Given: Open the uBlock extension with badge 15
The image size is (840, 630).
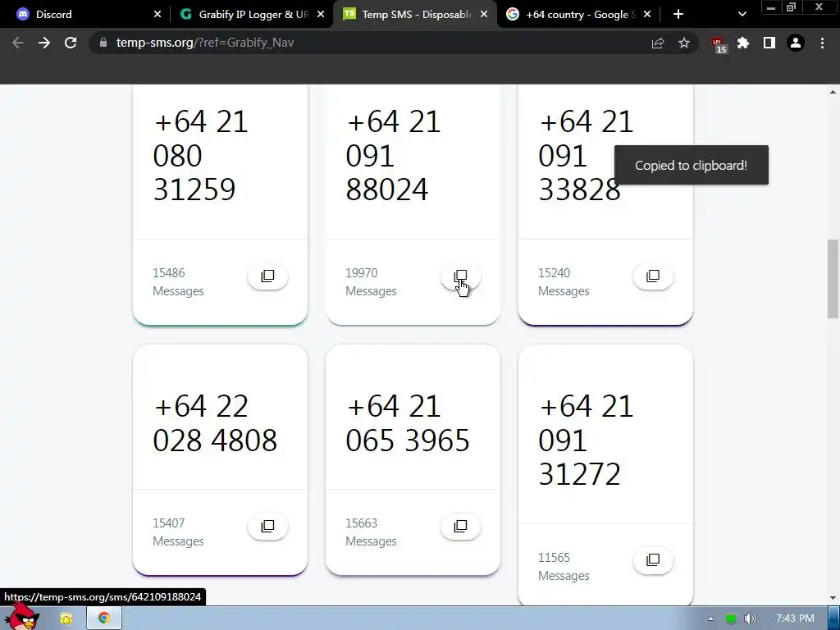Looking at the screenshot, I should click(x=718, y=44).
